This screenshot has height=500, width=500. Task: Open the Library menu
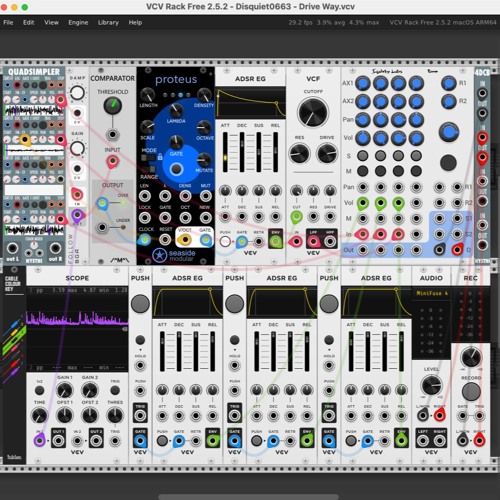[108, 23]
